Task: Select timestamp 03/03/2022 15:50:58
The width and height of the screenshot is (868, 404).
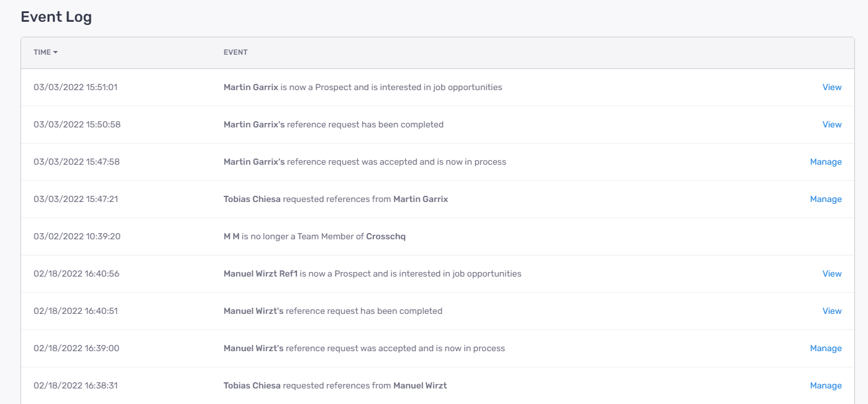Action: (x=77, y=124)
